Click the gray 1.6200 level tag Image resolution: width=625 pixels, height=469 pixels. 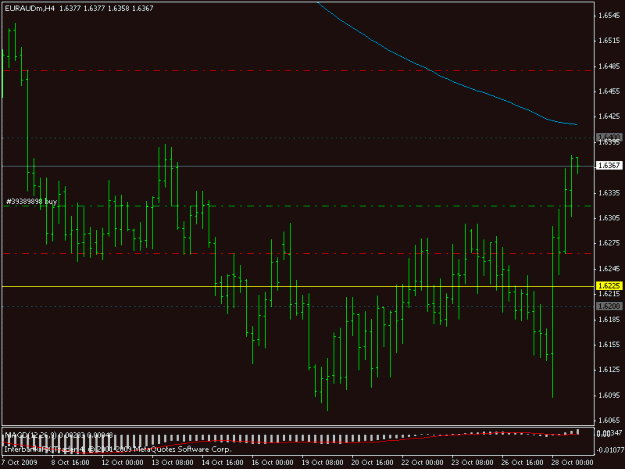609,306
